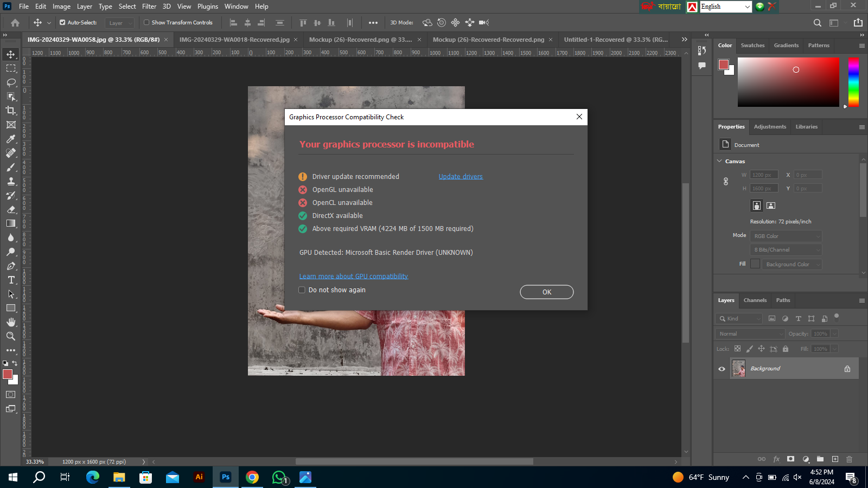Click the Update drivers link

[461, 176]
